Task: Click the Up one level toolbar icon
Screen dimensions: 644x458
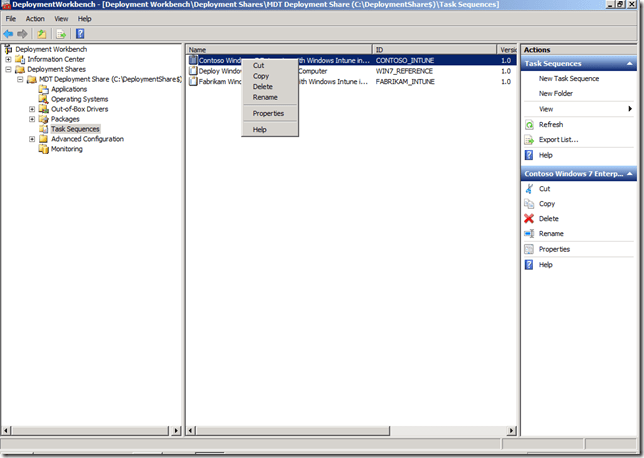Action: (x=41, y=34)
